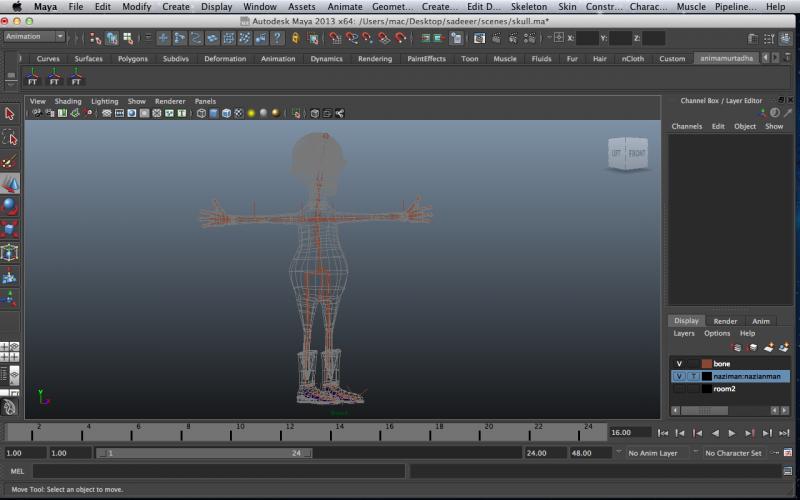
Task: Click the view cube in viewport
Action: [627, 154]
